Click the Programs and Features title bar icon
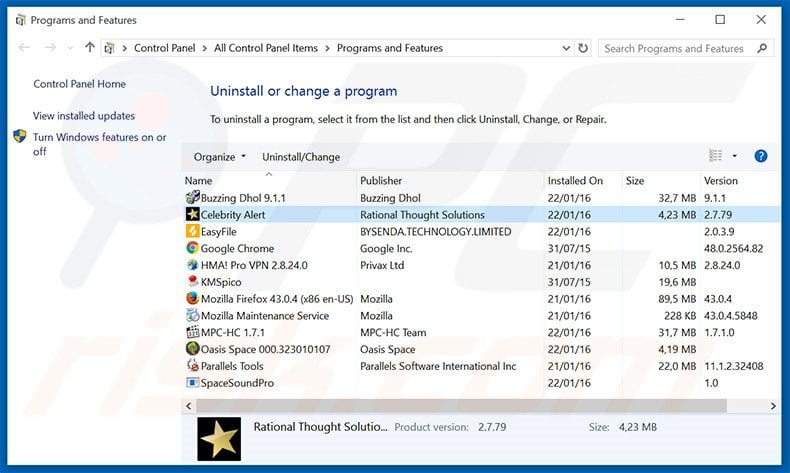The height and width of the screenshot is (473, 790). (20, 20)
